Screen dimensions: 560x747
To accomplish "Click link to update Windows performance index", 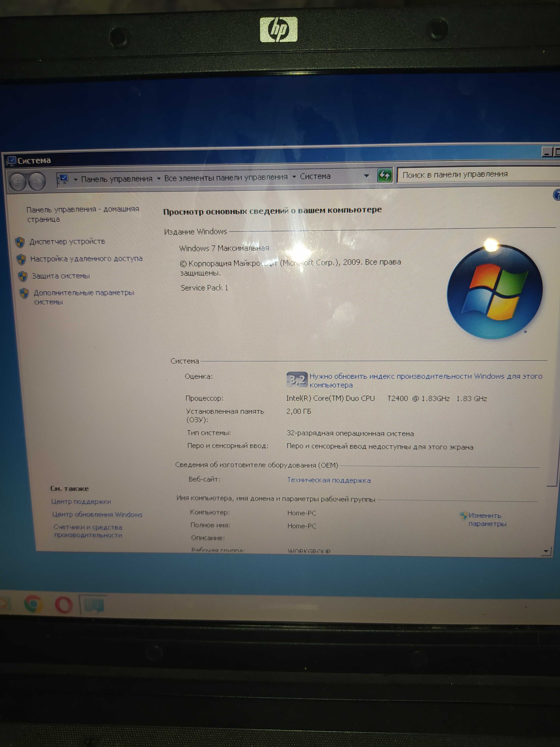I will pyautogui.click(x=426, y=380).
